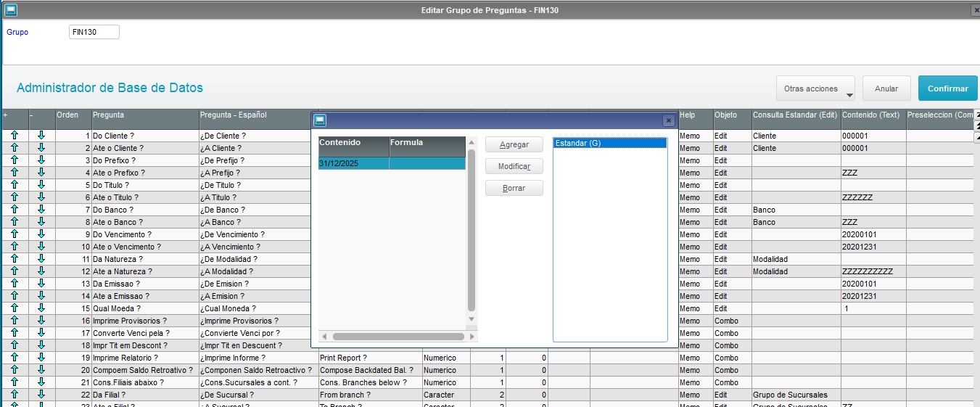
Task: Click Modificar in the popup dialog
Action: 514,167
